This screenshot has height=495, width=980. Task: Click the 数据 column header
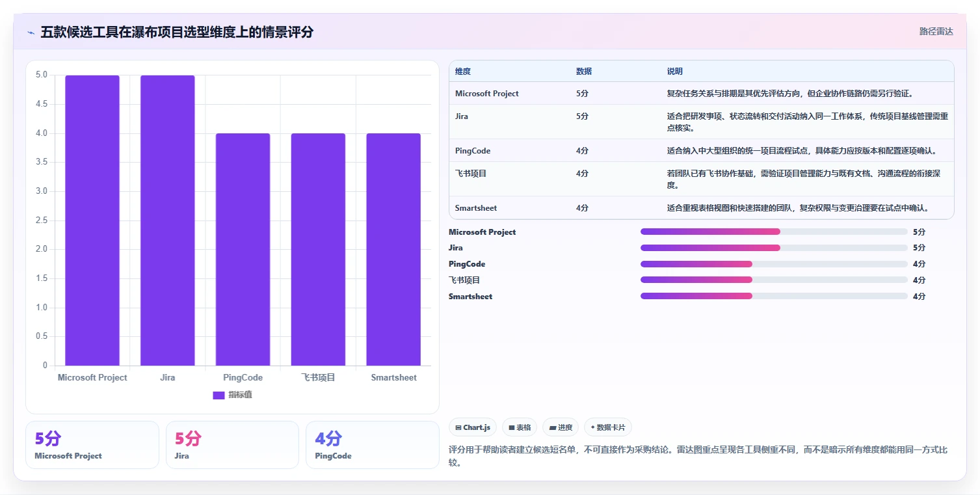(584, 72)
